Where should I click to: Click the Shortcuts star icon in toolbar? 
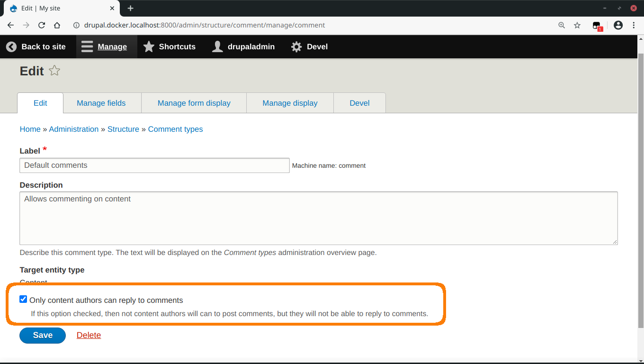pos(149,46)
